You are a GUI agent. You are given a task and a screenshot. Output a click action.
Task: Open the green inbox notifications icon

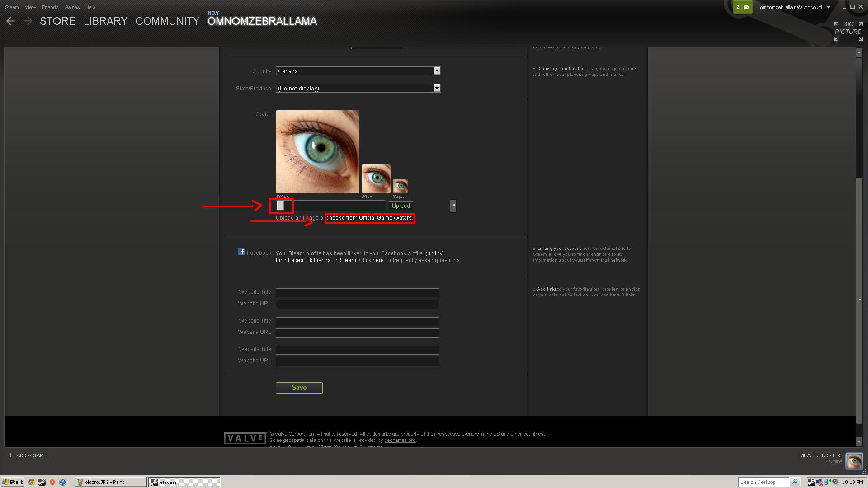(742, 7)
